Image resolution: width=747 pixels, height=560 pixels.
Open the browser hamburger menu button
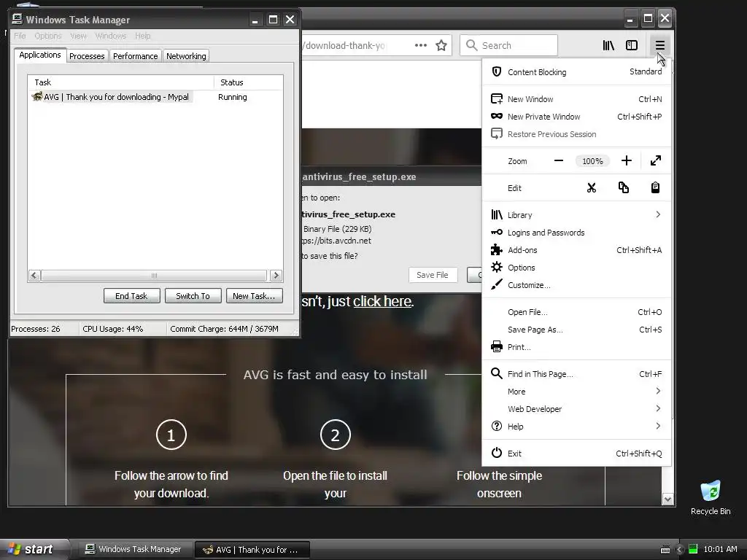click(659, 45)
